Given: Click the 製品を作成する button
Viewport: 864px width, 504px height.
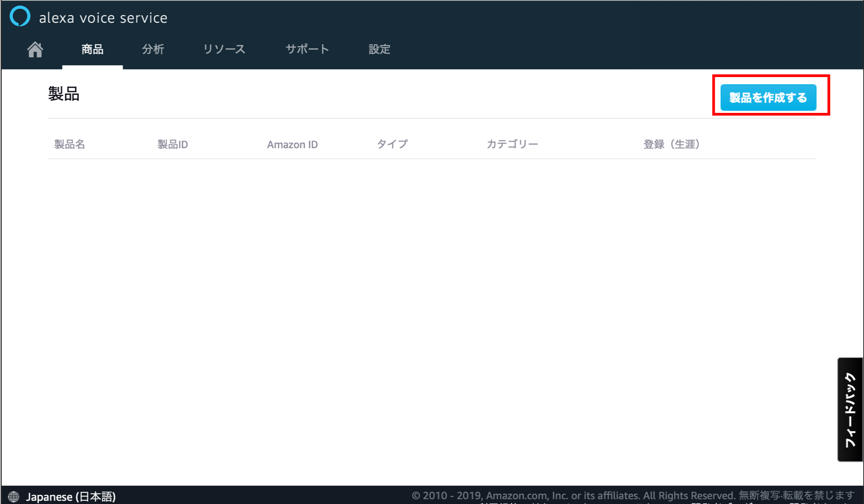Looking at the screenshot, I should pyautogui.click(x=768, y=97).
